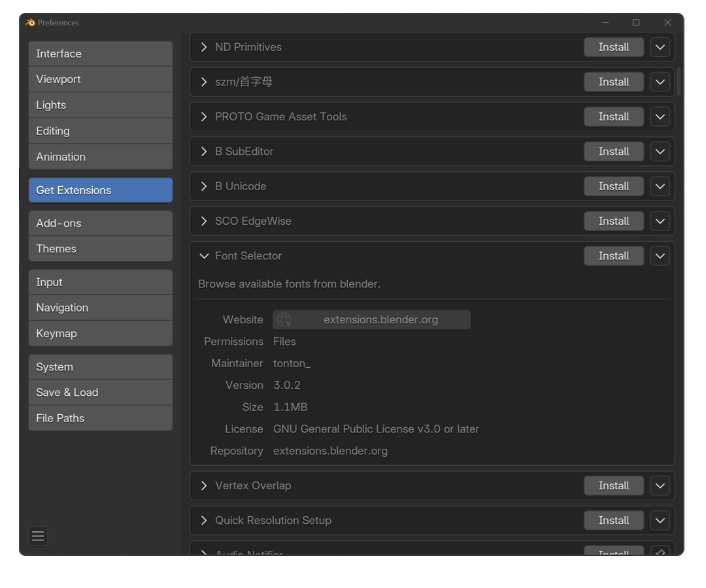
Task: Install the Font Selector extension
Action: [x=614, y=256]
